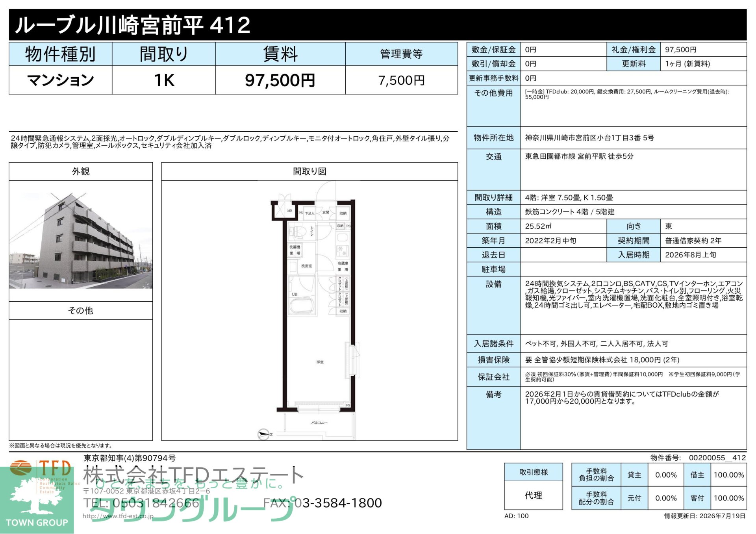
Task: Select the 物件所在地 address text
Action: click(x=589, y=138)
